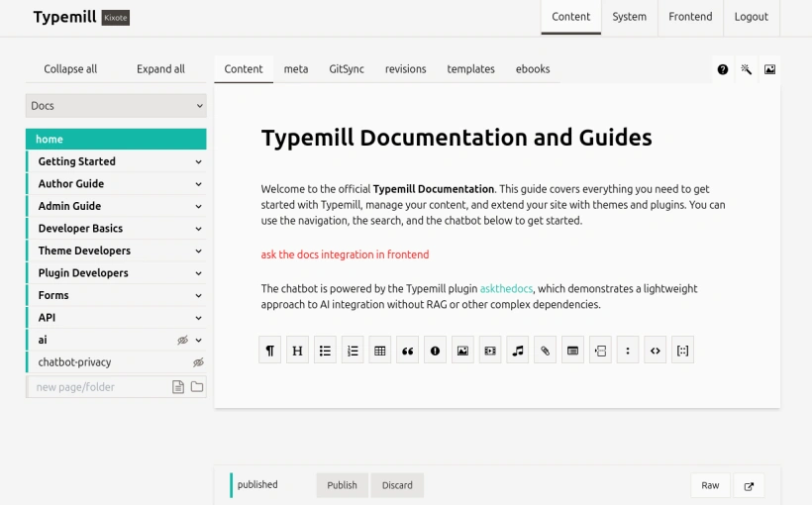Add a shortcode block with brackets icon
The width and height of the screenshot is (812, 505).
tap(682, 351)
